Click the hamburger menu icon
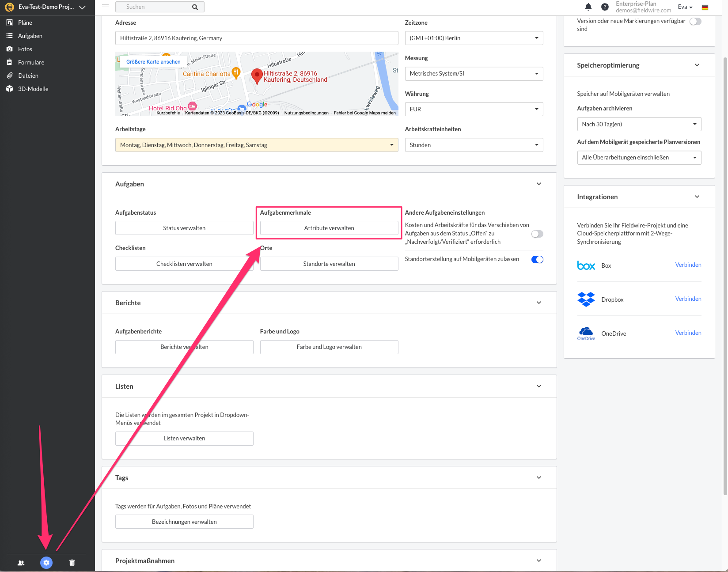Screen dimensions: 728x572 (x=105, y=7)
